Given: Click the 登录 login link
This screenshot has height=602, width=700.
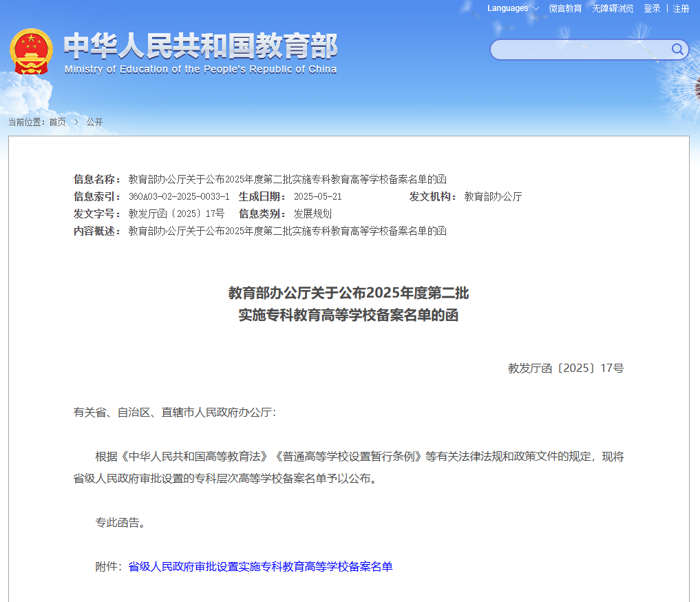Looking at the screenshot, I should (x=652, y=8).
